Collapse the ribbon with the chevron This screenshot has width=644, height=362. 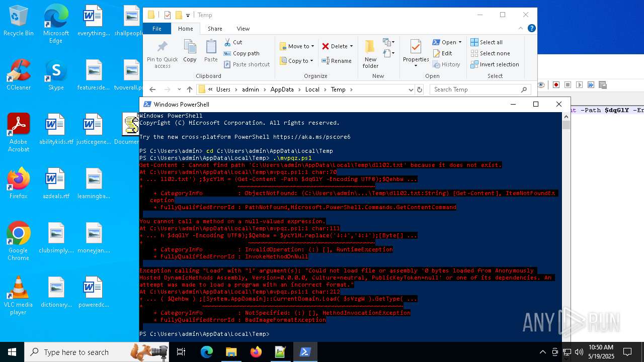[521, 29]
